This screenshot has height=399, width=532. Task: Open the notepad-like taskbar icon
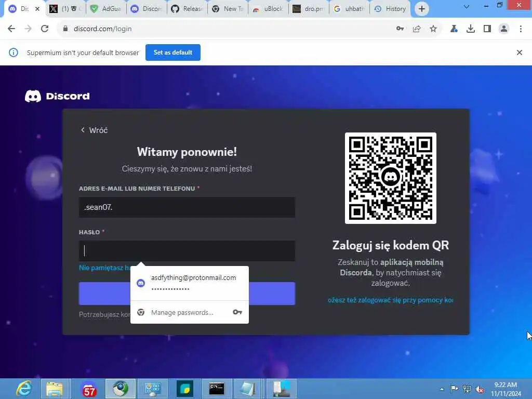tap(248, 389)
